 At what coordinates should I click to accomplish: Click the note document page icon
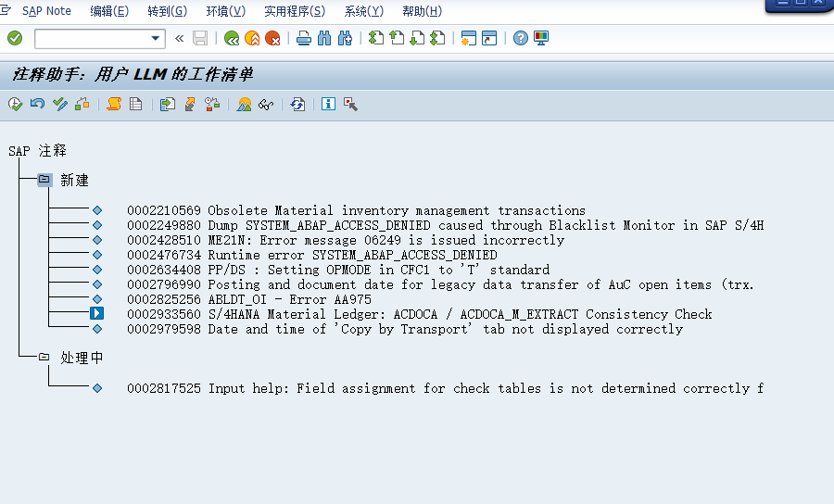click(135, 104)
